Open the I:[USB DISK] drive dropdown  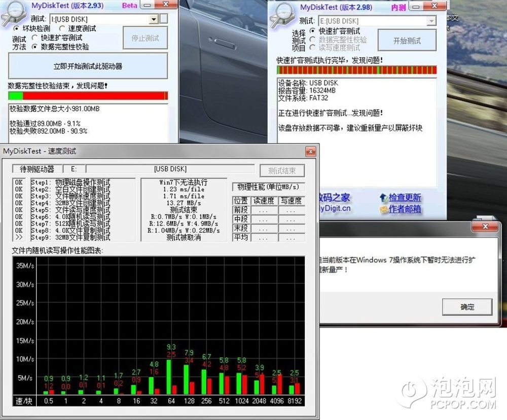click(x=154, y=19)
